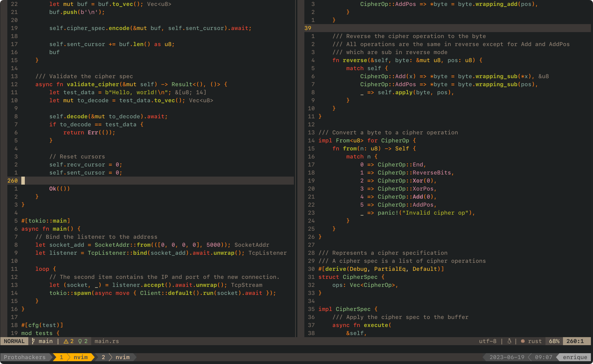Click the 'rust' filetype label
The height and width of the screenshot is (364, 593).
click(x=535, y=341)
